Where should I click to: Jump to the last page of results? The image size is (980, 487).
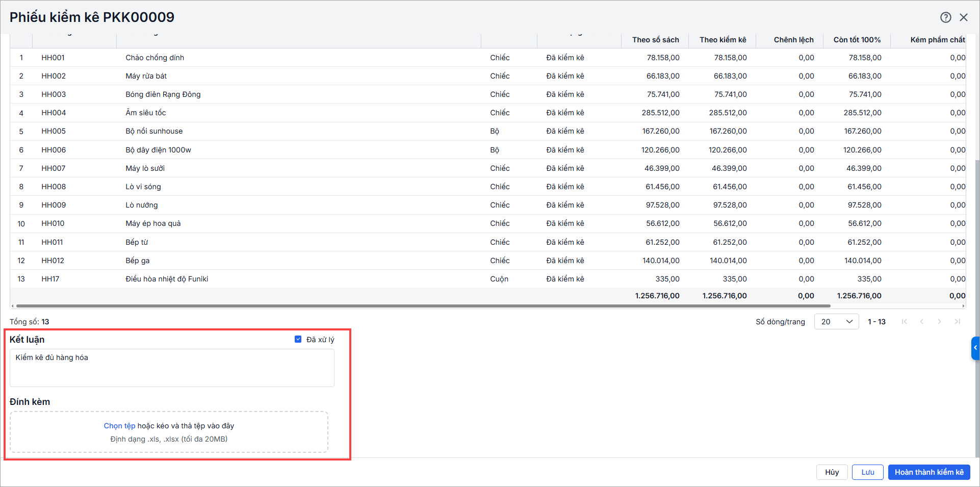point(957,321)
